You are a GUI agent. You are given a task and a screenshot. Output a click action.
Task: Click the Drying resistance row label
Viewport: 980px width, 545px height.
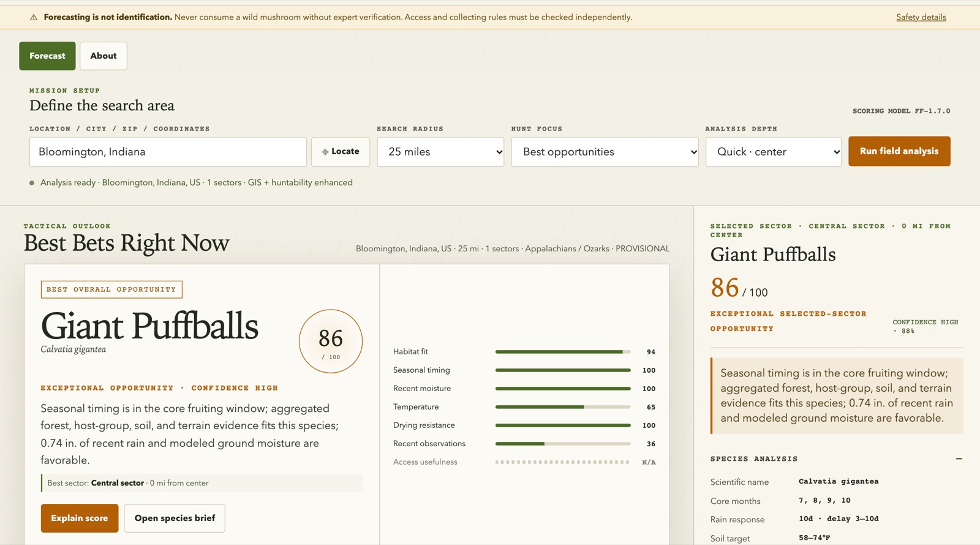(424, 425)
